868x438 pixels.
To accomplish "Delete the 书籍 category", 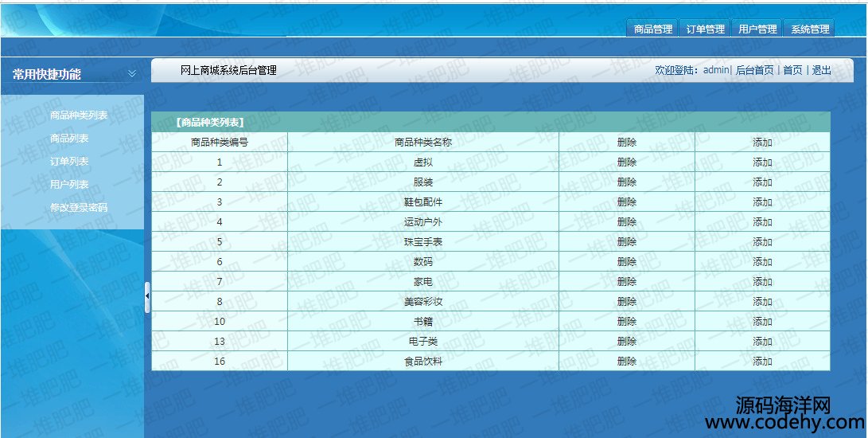I will coord(627,322).
